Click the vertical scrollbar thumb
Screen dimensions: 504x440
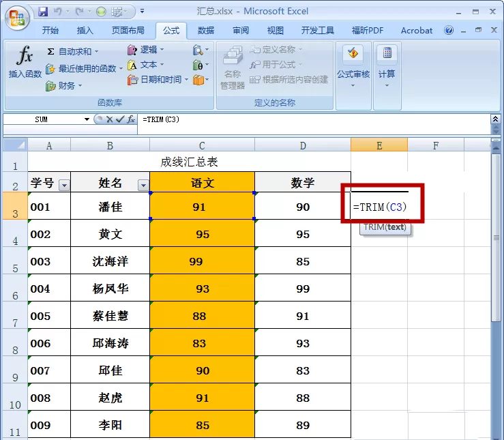(x=496, y=238)
